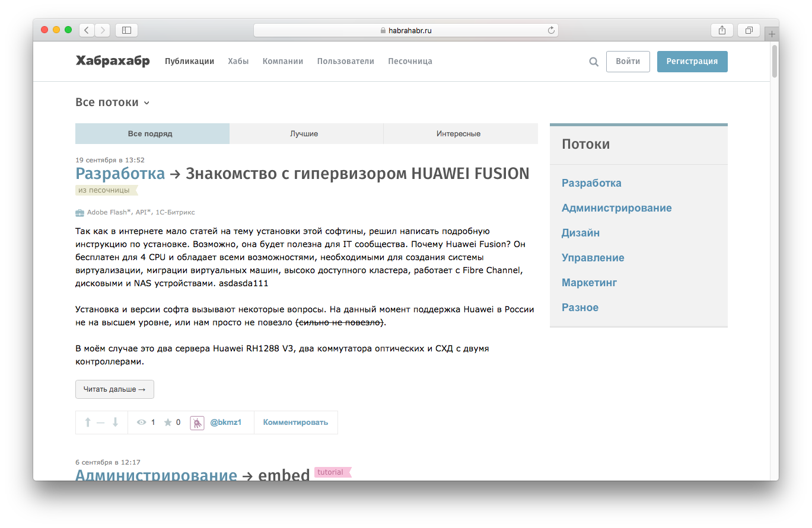Open Пользователи in the top navigation

point(346,61)
